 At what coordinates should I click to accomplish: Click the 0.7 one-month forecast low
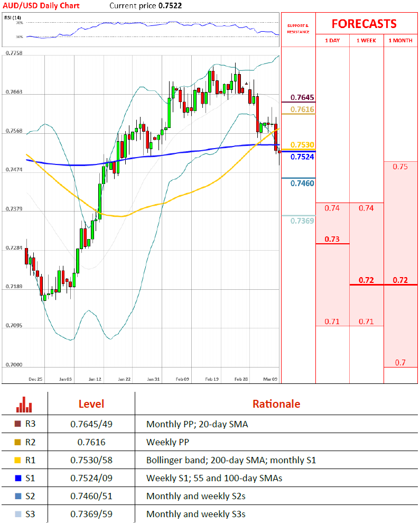(400, 363)
